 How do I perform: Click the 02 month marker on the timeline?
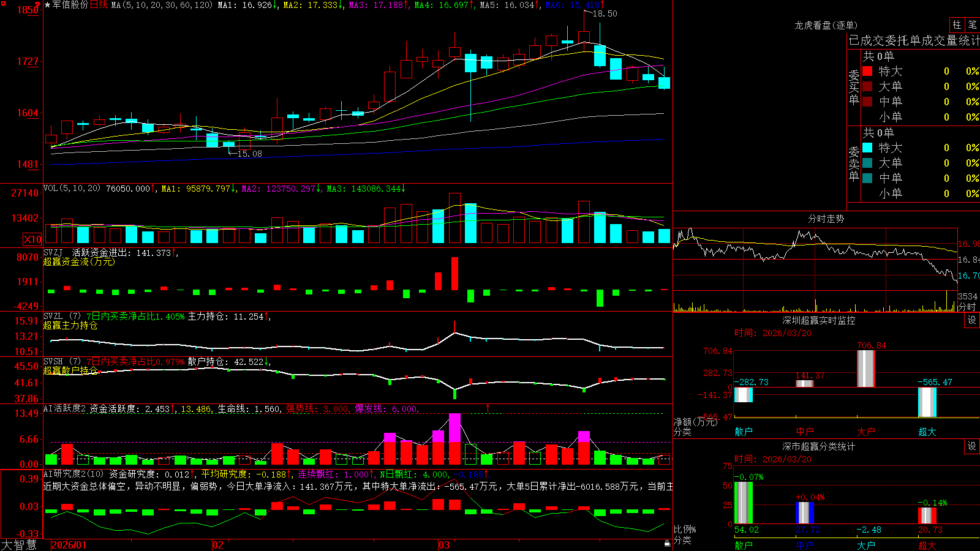[x=217, y=545]
